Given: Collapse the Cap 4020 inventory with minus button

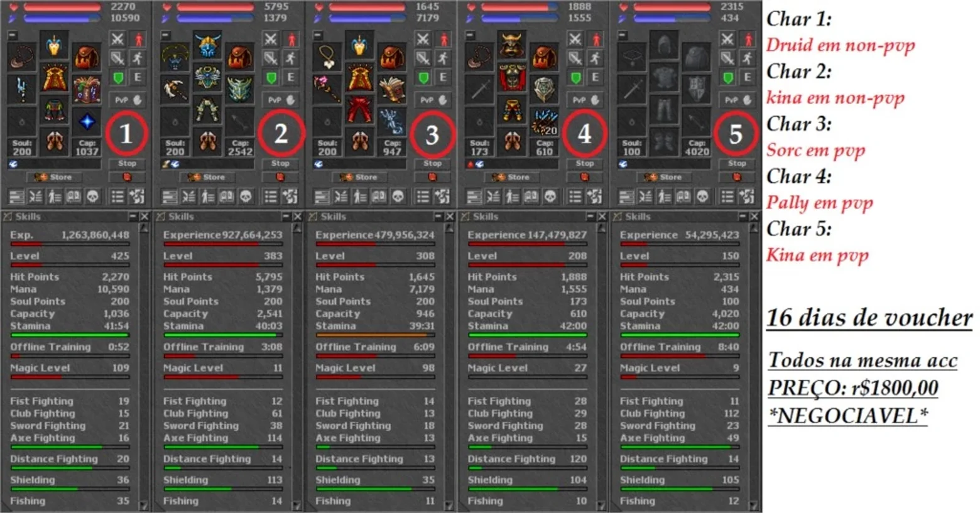Looking at the screenshot, I should [623, 36].
